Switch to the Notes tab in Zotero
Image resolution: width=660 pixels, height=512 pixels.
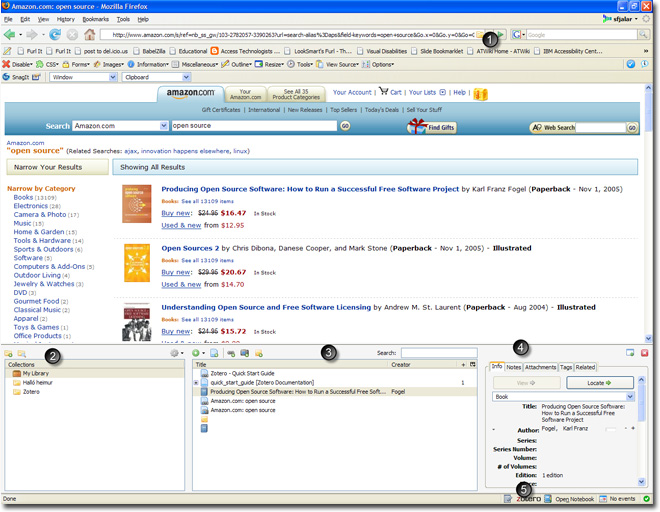point(514,367)
